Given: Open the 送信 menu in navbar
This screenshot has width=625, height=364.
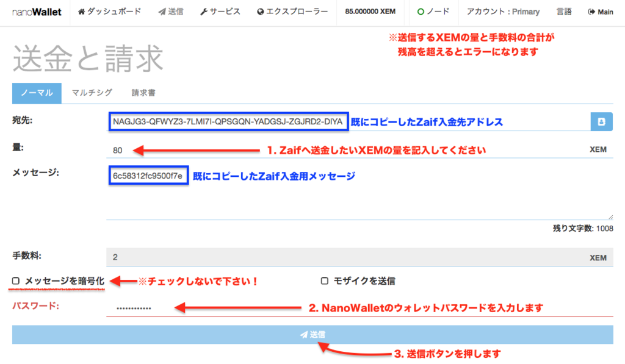Looking at the screenshot, I should [x=171, y=12].
